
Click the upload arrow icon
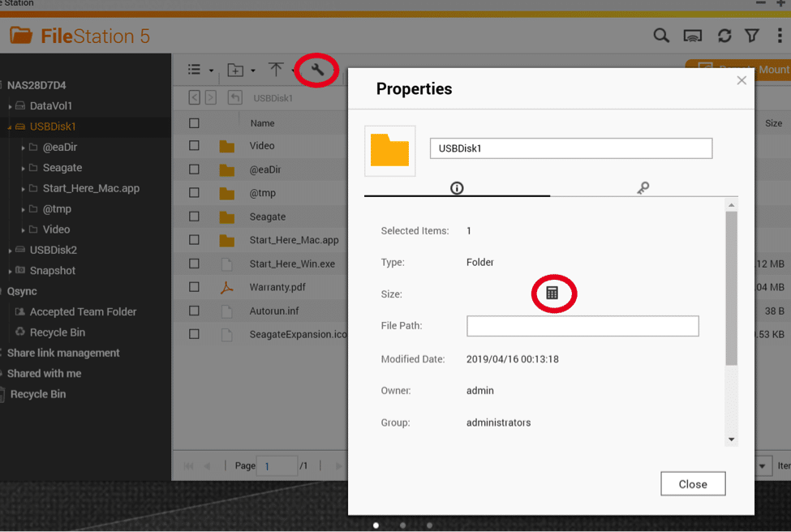[276, 70]
